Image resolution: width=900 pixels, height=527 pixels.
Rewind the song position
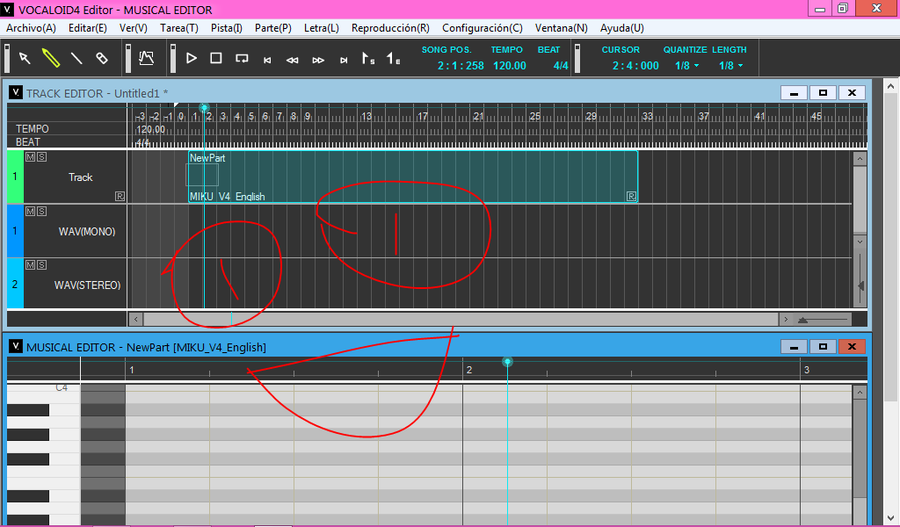coord(292,60)
